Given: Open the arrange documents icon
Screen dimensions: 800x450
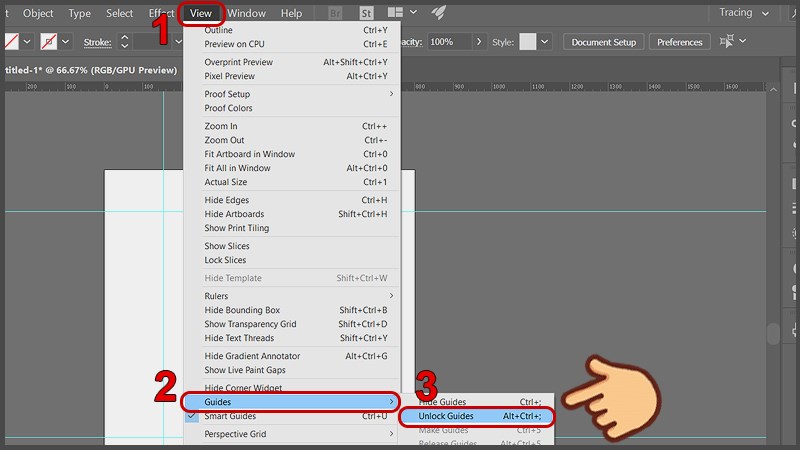Looking at the screenshot, I should pyautogui.click(x=395, y=12).
